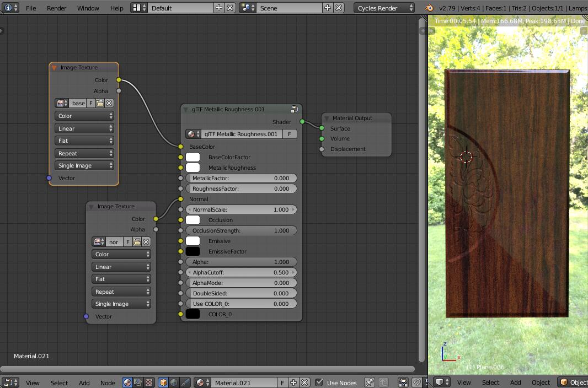Choose world shader type icon

pyautogui.click(x=174, y=382)
